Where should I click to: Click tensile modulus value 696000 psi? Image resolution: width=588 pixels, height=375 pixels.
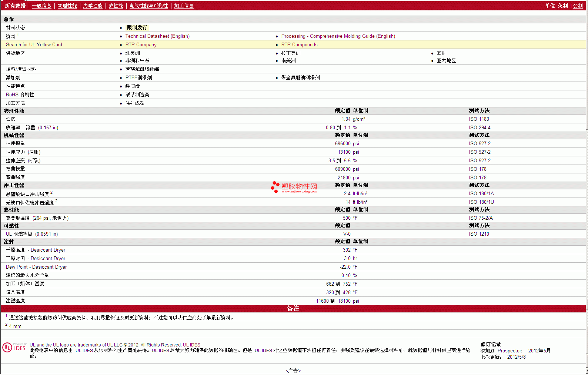click(x=347, y=143)
